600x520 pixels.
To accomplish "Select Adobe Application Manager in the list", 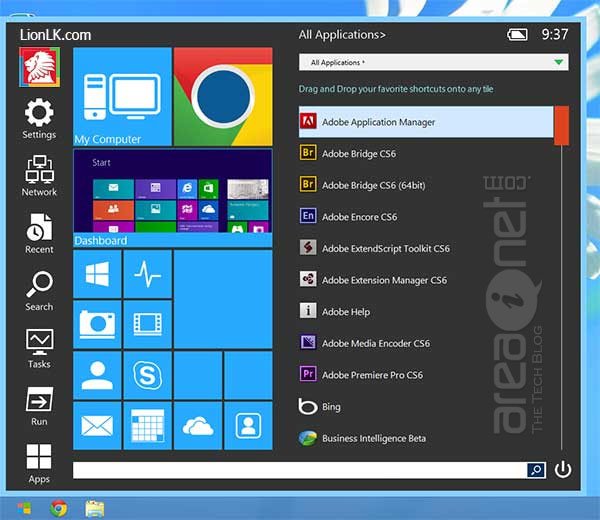I will pos(426,122).
